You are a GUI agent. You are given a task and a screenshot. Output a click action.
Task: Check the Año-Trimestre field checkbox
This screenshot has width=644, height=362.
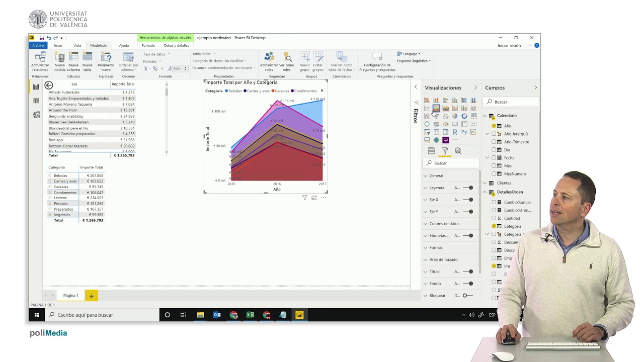pyautogui.click(x=494, y=142)
